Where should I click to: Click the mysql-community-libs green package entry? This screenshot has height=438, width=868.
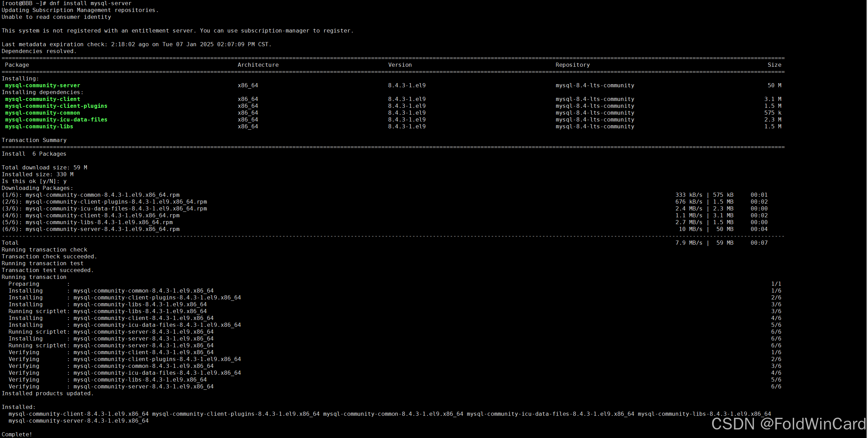[x=39, y=127]
